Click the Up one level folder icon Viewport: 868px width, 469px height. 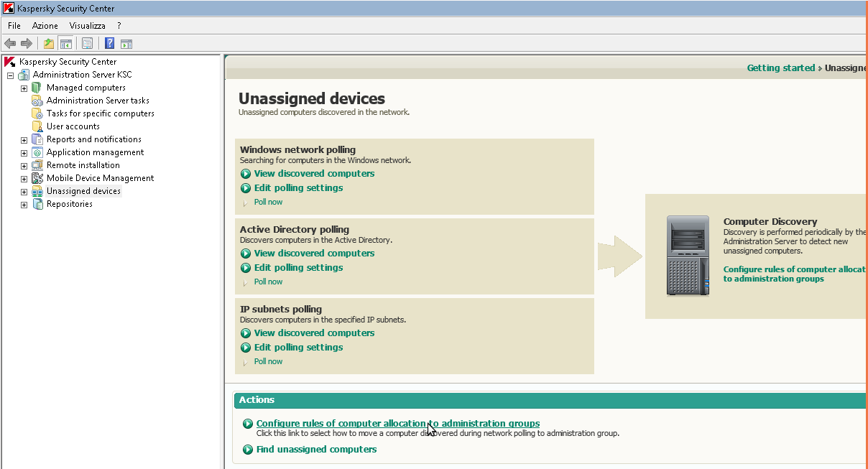[49, 44]
